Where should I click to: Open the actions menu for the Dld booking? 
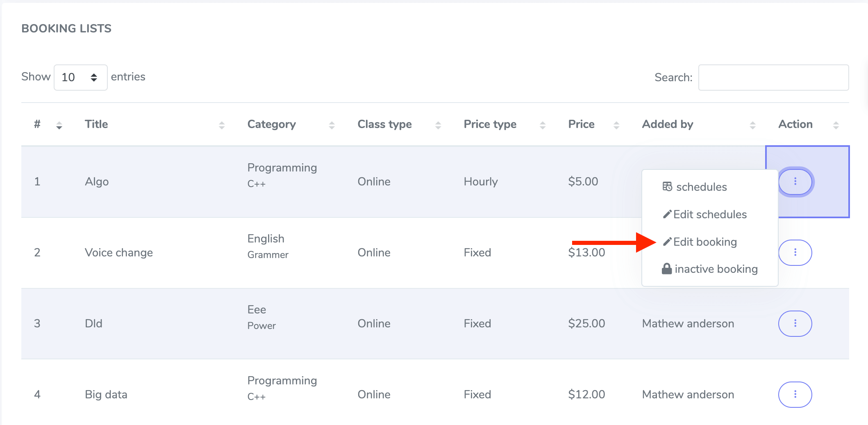click(795, 323)
